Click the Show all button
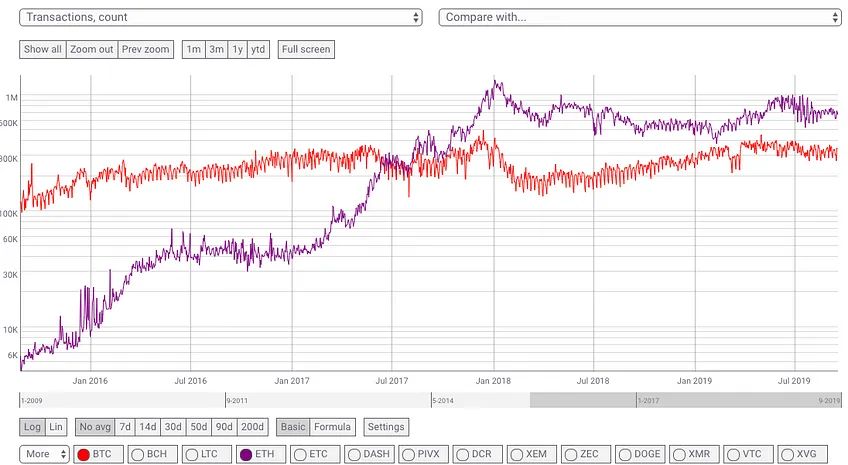848x465 pixels. pyautogui.click(x=43, y=49)
